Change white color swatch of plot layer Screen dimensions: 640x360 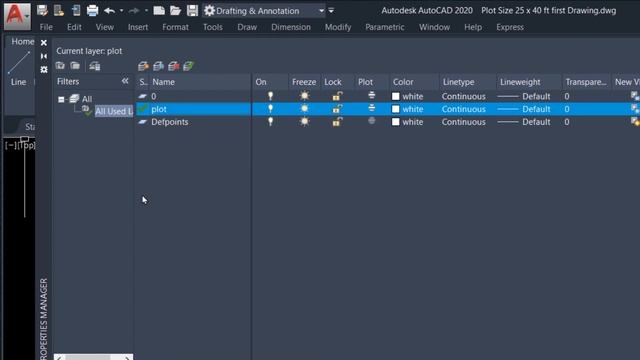coord(396,109)
